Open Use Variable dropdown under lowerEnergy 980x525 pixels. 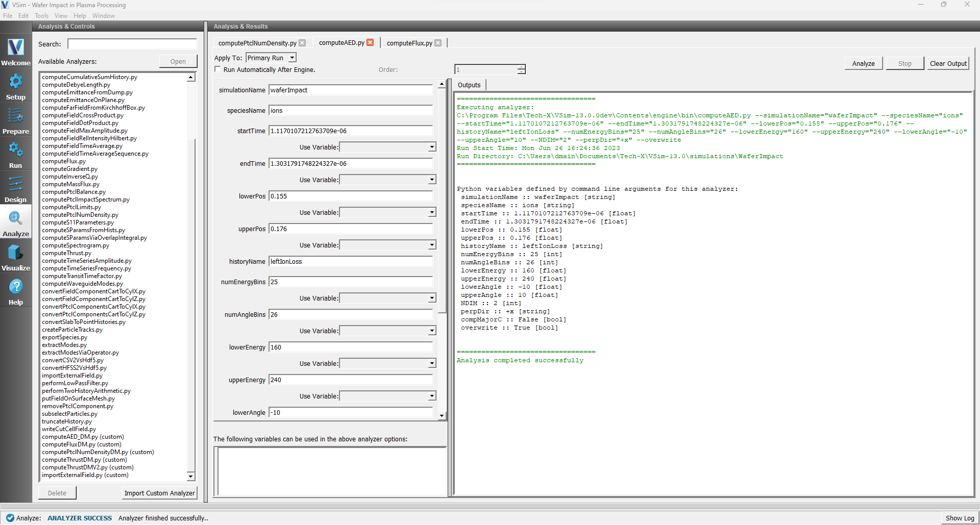point(388,363)
